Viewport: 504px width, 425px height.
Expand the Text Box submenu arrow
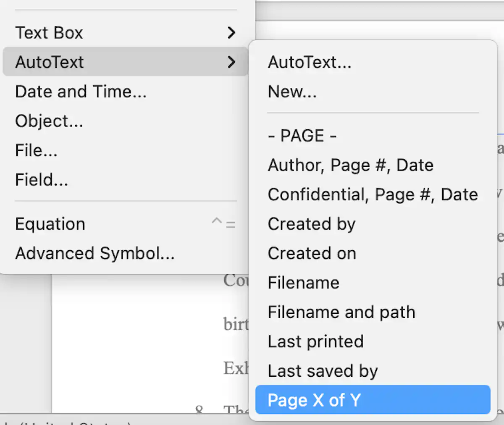tap(231, 33)
